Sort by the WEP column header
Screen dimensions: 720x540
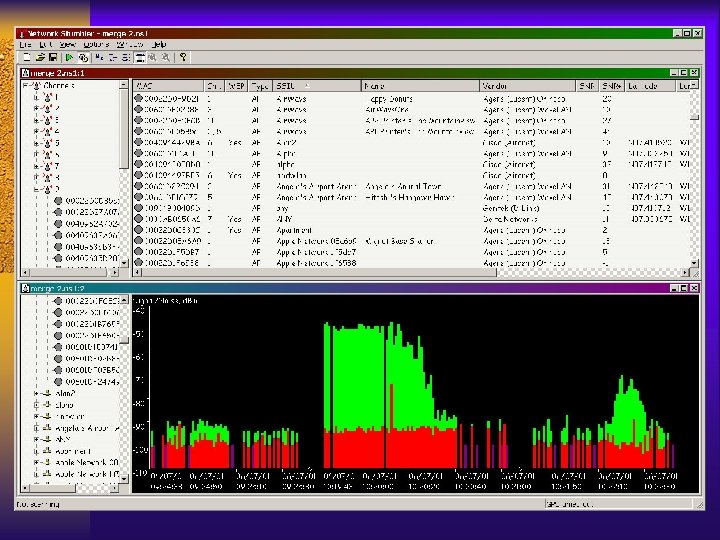point(236,86)
